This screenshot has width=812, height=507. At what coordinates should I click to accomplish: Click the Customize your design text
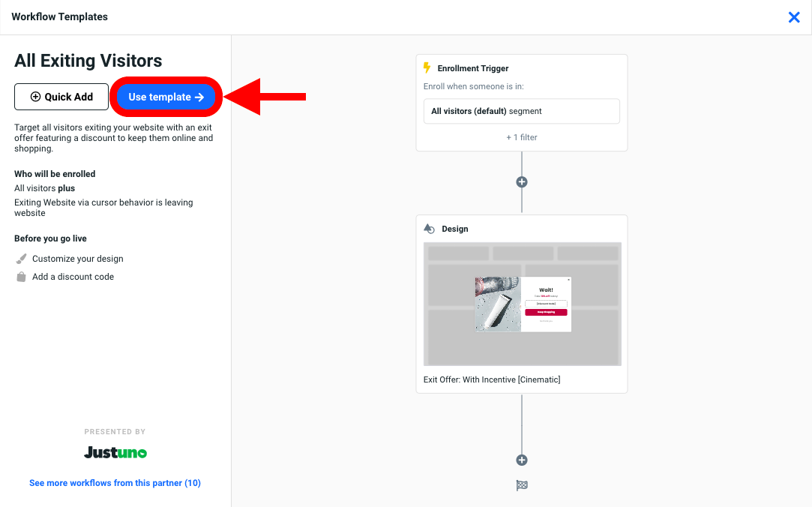tap(78, 259)
